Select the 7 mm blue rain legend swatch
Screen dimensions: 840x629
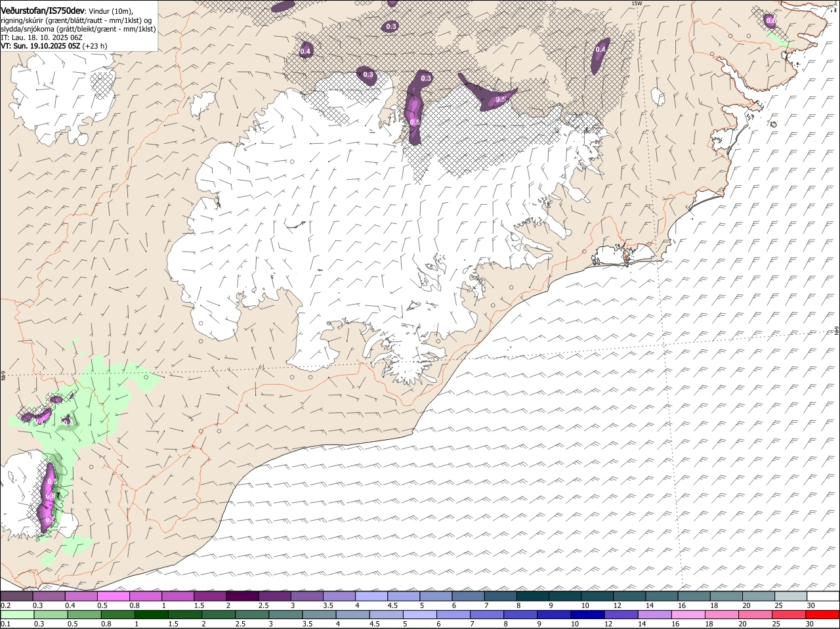487,615
